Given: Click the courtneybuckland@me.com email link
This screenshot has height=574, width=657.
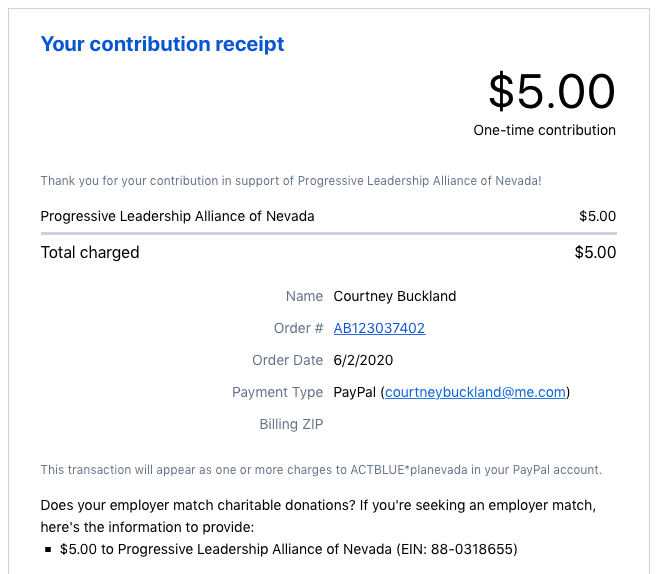Looking at the screenshot, I should pyautogui.click(x=475, y=392).
